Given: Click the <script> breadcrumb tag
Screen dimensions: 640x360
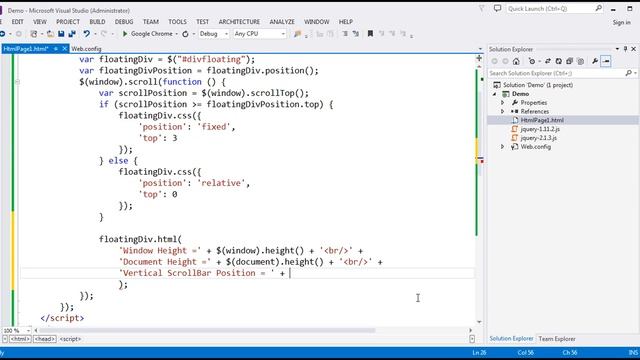Looking at the screenshot, I should tap(70, 339).
